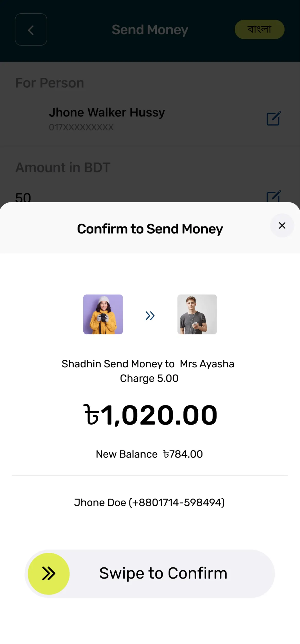Click the Confirm to Send Money heading
This screenshot has width=300, height=644.
point(150,229)
